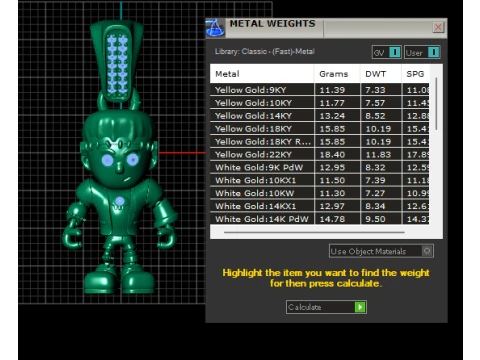Viewport: 480px width, 360px height.
Task: Click the Library: Classic - (Fast)-Metal label
Action: (x=265, y=51)
